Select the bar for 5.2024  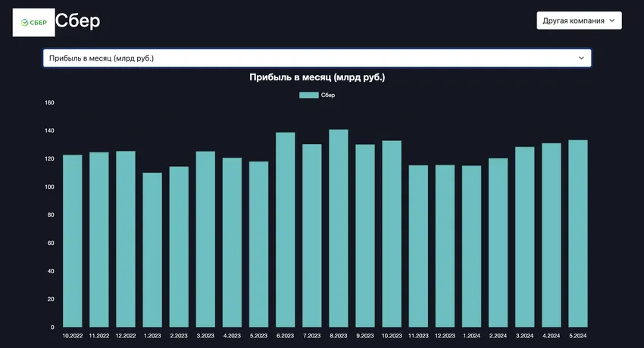point(578,234)
